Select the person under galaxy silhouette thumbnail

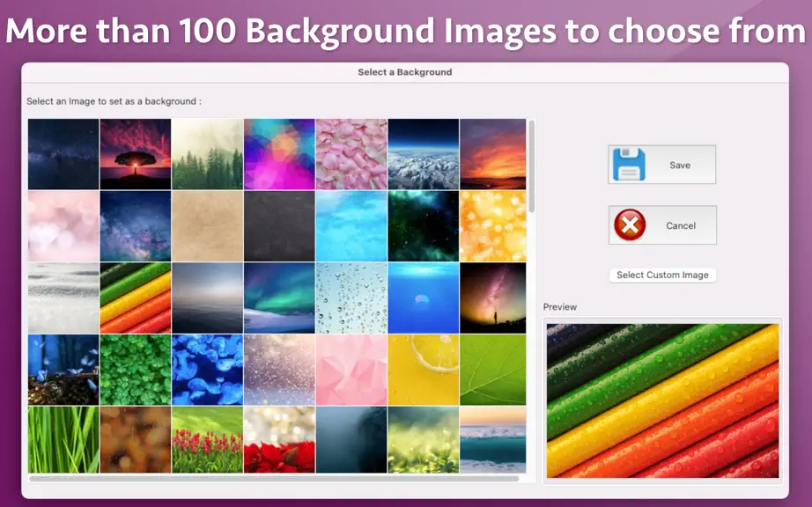pos(492,298)
